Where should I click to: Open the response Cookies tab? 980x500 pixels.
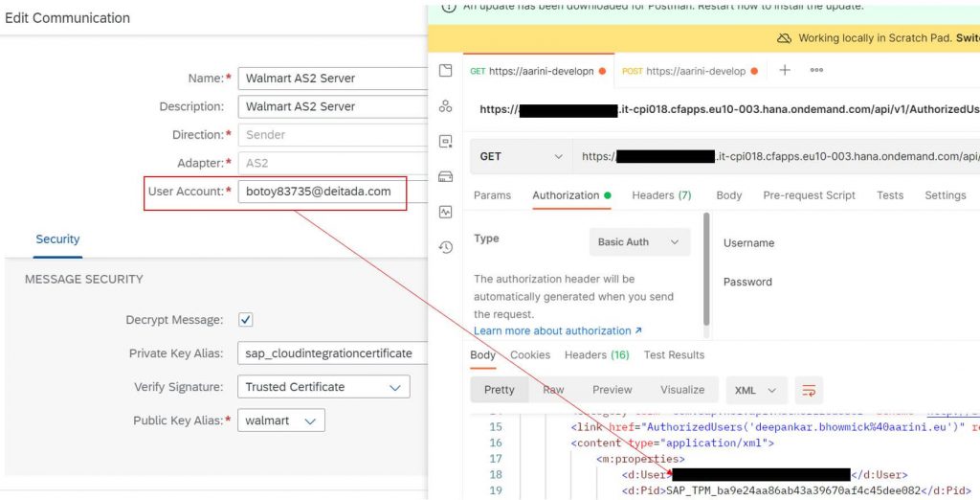pos(530,354)
